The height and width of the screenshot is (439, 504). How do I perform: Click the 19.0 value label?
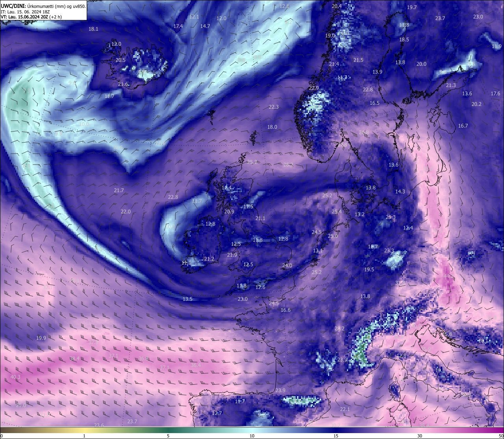click(330, 36)
